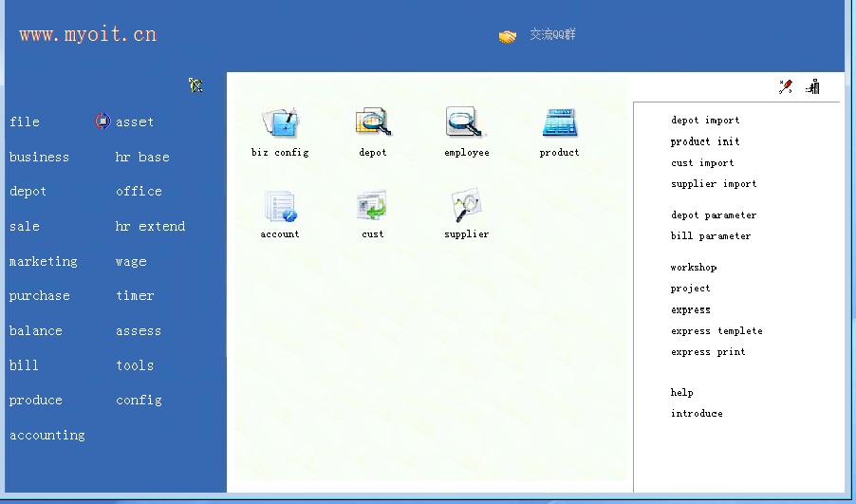856x504 pixels.
Task: Open the account icon
Action: (280, 205)
